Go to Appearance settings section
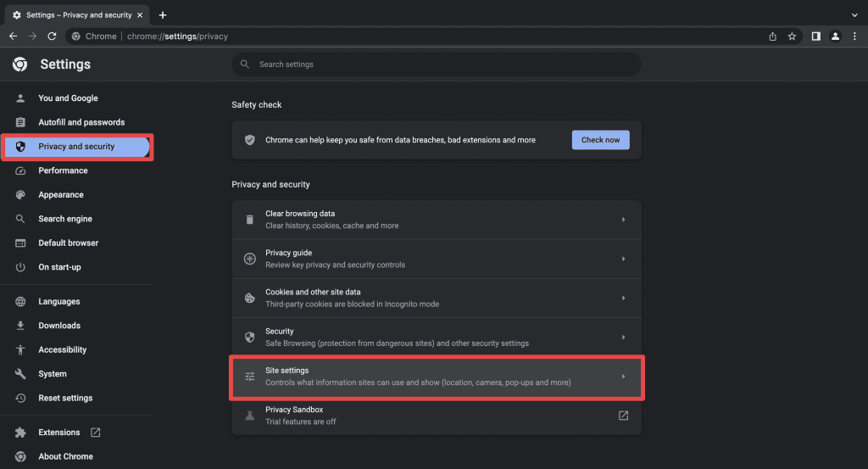The width and height of the screenshot is (868, 469). (61, 195)
